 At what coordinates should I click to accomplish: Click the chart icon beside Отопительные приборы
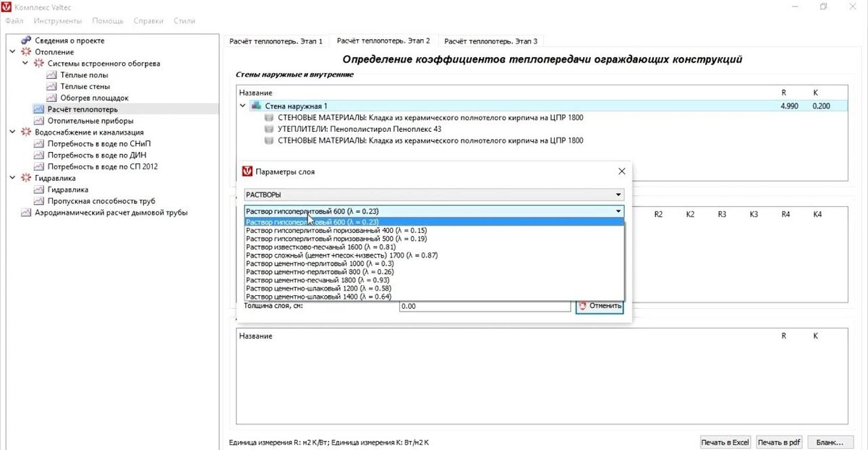pos(39,121)
